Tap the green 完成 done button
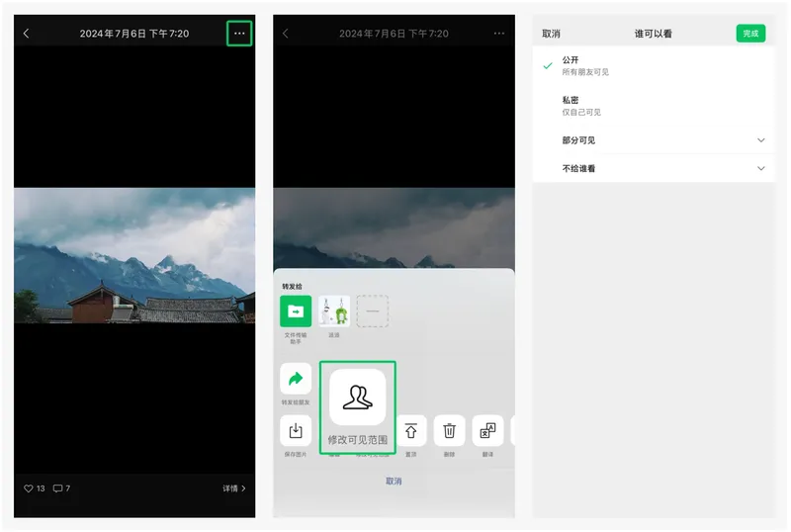 click(750, 34)
